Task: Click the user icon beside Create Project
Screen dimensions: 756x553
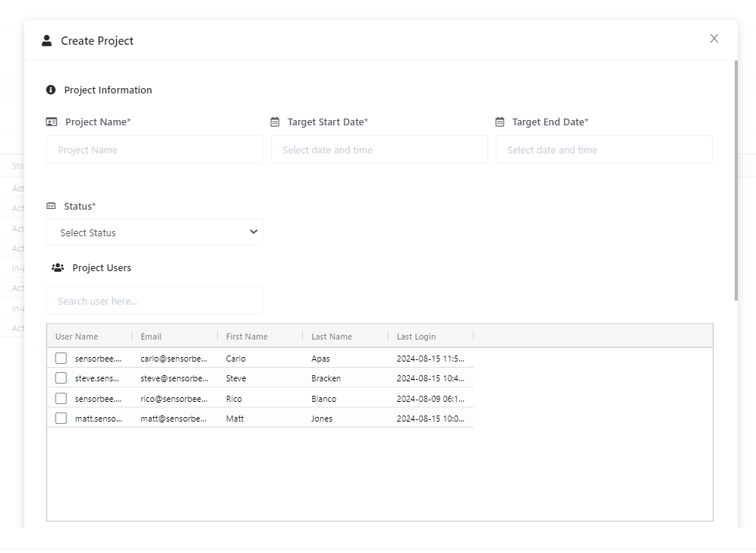Action: 47,40
